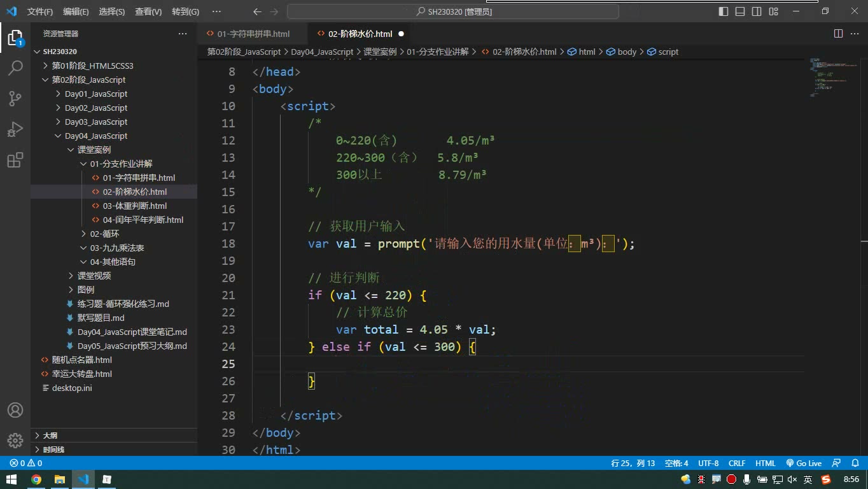Screen dimensions: 868x489
Task: Click the HTML language mode in status bar
Action: (765, 464)
